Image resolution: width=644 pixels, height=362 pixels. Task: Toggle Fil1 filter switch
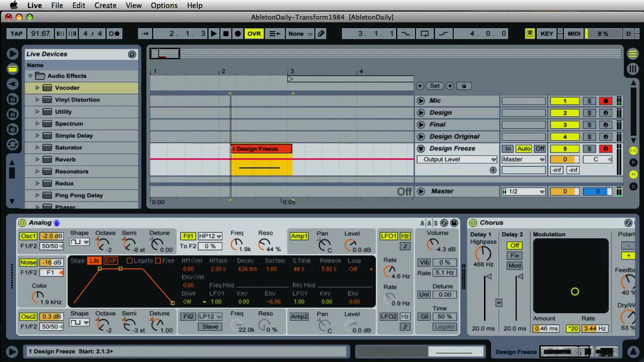coord(188,236)
